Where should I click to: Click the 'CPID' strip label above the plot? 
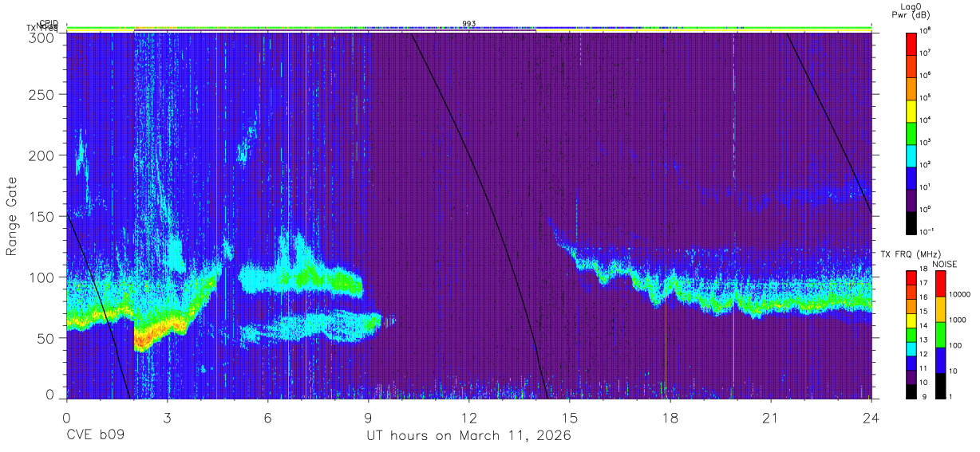click(x=48, y=23)
